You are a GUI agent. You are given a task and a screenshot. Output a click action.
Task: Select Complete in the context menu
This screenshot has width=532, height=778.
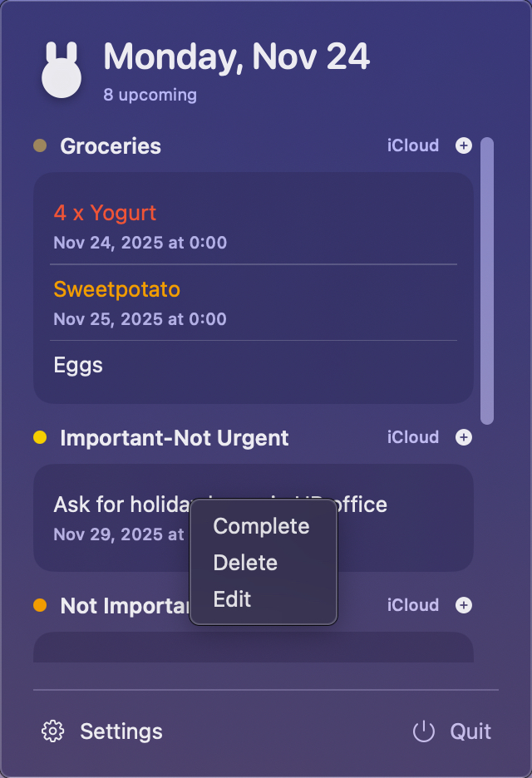(x=260, y=526)
